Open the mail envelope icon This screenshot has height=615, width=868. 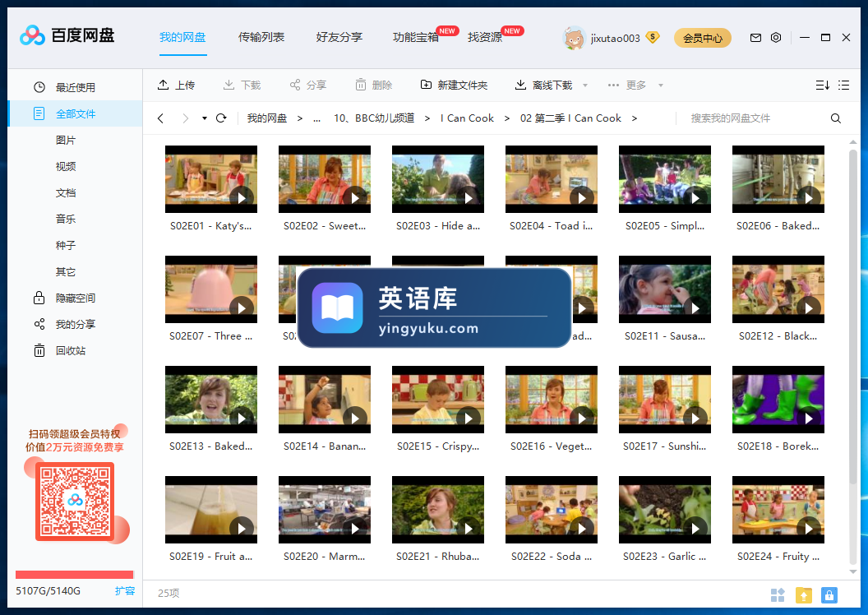[755, 38]
